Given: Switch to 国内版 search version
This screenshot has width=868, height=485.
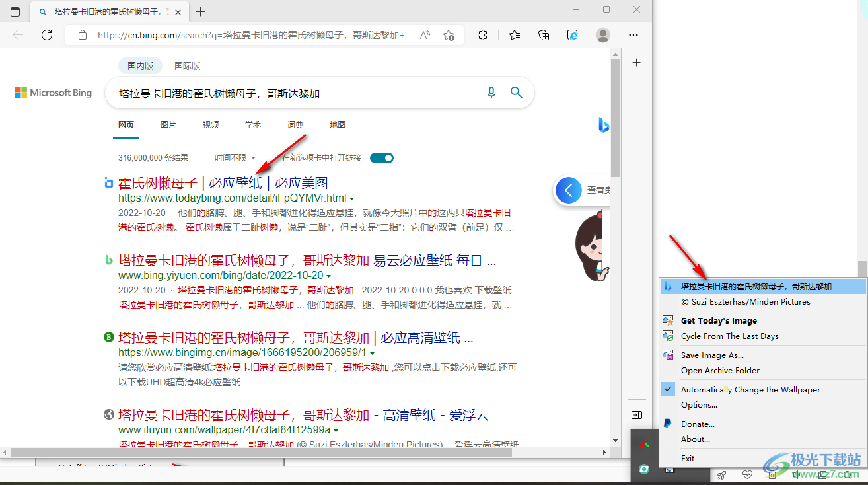Looking at the screenshot, I should pyautogui.click(x=140, y=66).
